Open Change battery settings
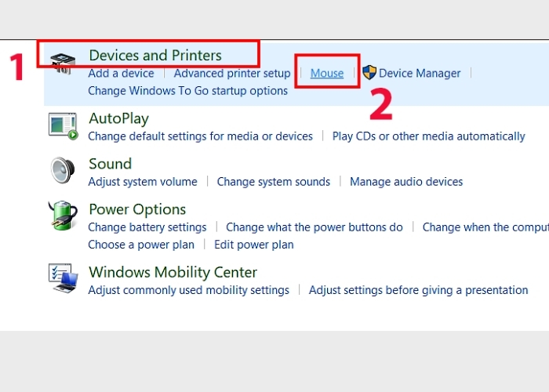This screenshot has width=549, height=392. 147,227
